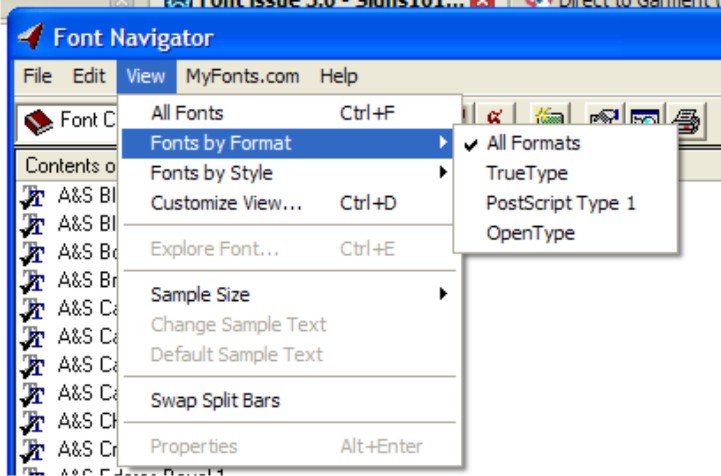Viewport: 721px width, 476px height.
Task: Select the A&S Ch font row
Action: coord(68,421)
